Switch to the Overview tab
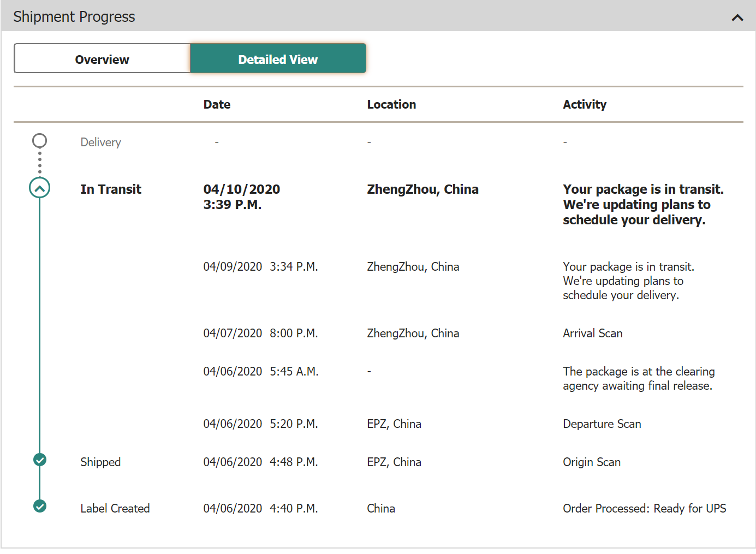The height and width of the screenshot is (554, 756). 102,59
